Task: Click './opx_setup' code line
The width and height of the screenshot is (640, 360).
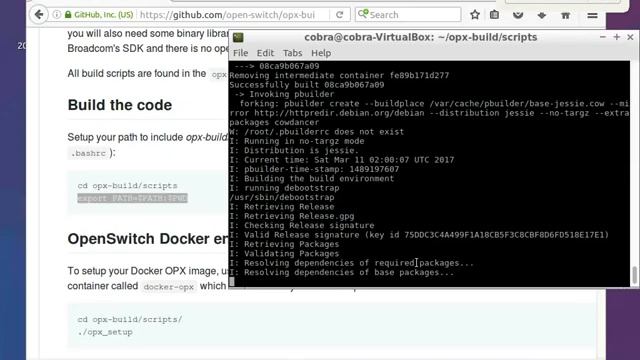Action: (x=105, y=332)
